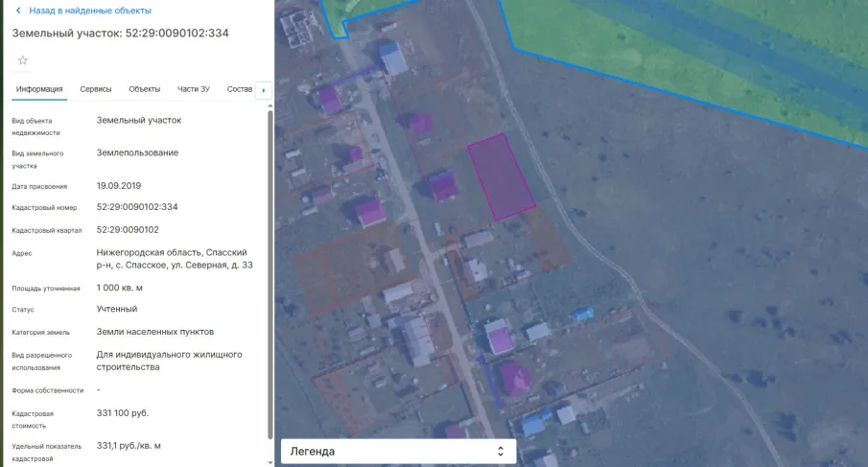Click the back chevron arrow icon
The image size is (868, 467).
(18, 11)
